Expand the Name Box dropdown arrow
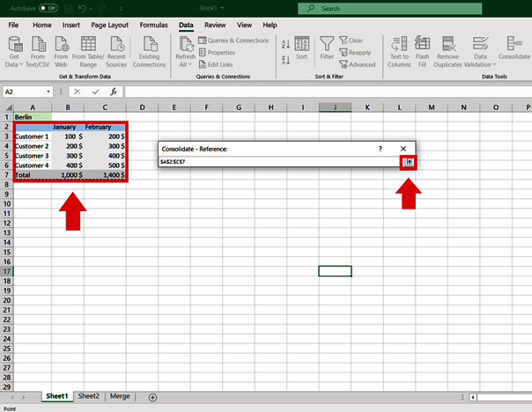The height and width of the screenshot is (412, 532). coord(48,92)
